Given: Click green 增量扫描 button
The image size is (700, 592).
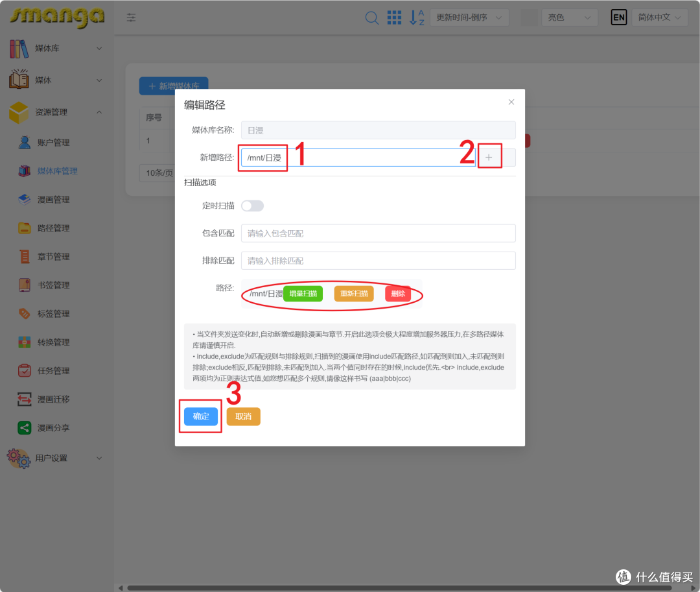Looking at the screenshot, I should click(303, 293).
